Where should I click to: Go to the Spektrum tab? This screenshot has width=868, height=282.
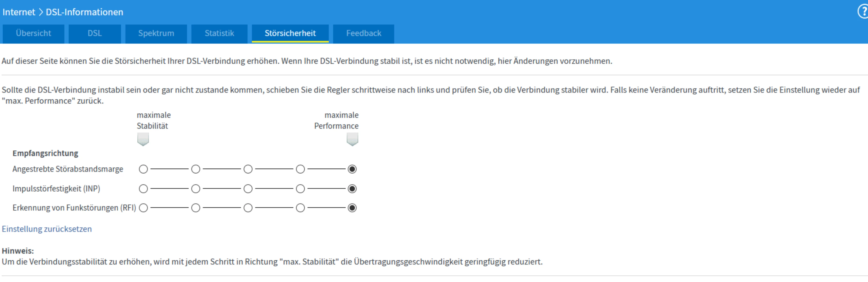coord(156,33)
